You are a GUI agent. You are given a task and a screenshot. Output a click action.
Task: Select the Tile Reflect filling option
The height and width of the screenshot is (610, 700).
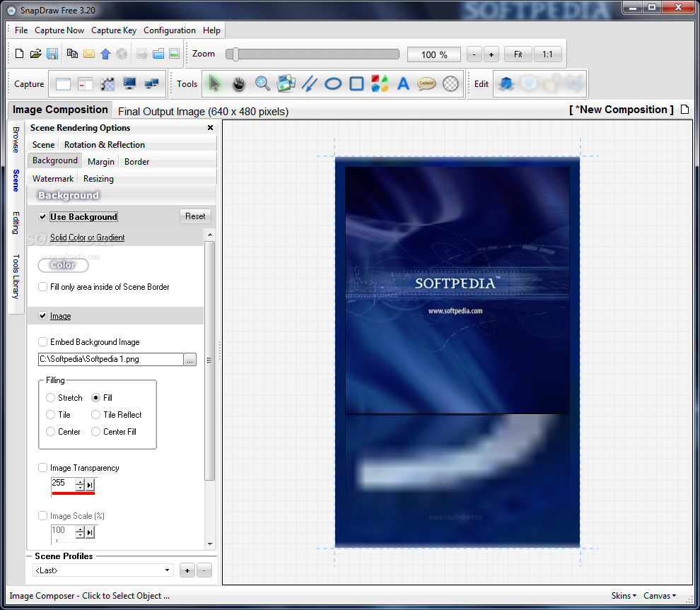(95, 414)
